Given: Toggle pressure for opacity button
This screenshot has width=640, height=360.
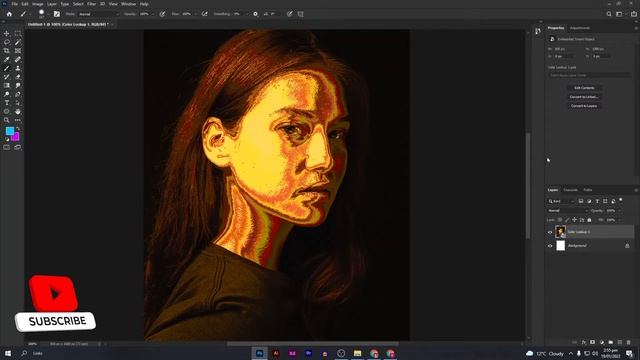Looking at the screenshot, I should coord(162,14).
